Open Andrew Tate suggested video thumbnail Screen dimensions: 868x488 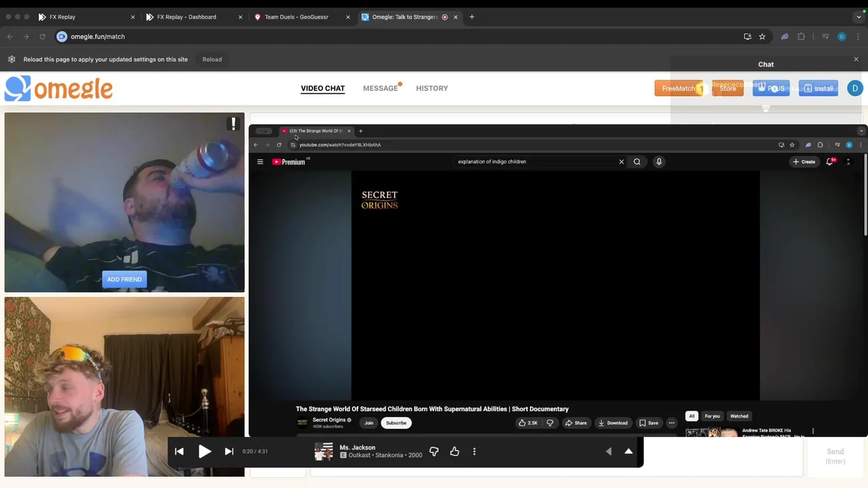coord(711,432)
